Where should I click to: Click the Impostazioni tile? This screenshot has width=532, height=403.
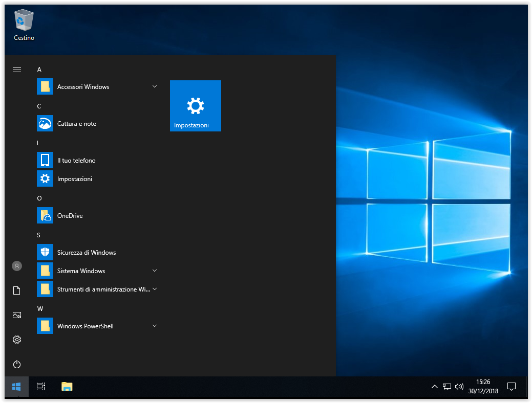tap(196, 106)
